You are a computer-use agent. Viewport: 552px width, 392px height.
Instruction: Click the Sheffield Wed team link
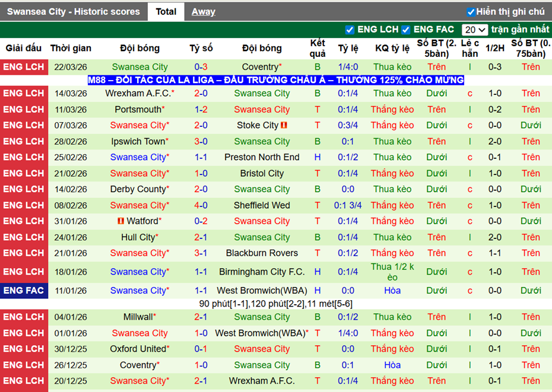point(262,205)
